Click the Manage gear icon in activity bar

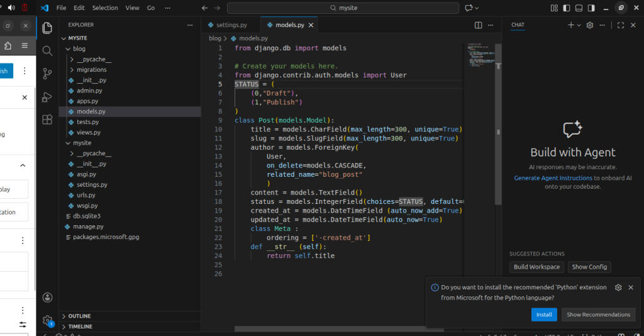click(47, 320)
